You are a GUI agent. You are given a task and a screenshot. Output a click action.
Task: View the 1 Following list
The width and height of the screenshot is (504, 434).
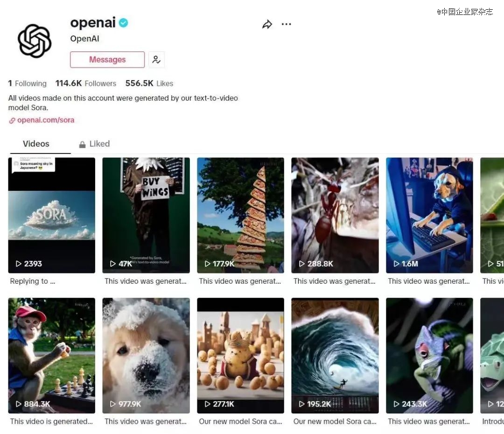tap(28, 83)
